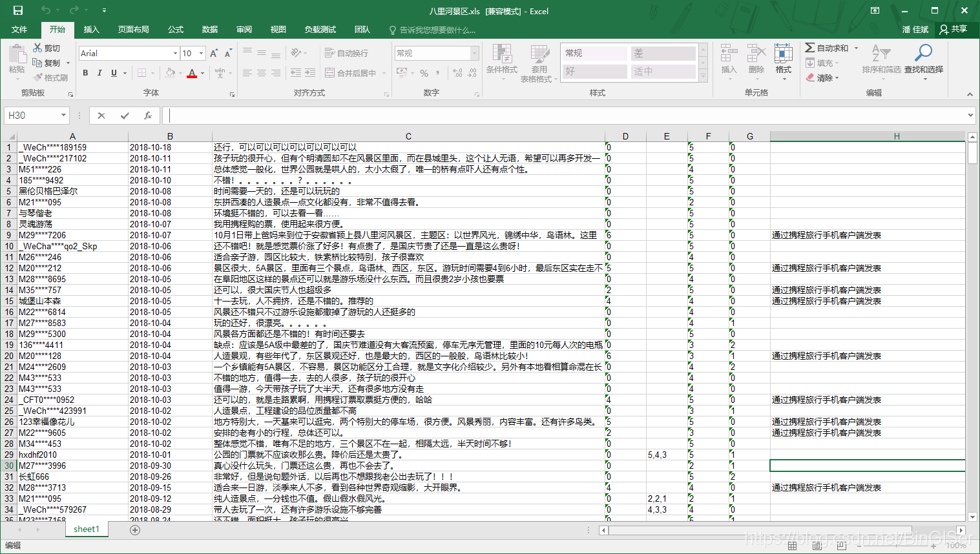Click the Format Painter (格式刷) icon

click(37, 77)
